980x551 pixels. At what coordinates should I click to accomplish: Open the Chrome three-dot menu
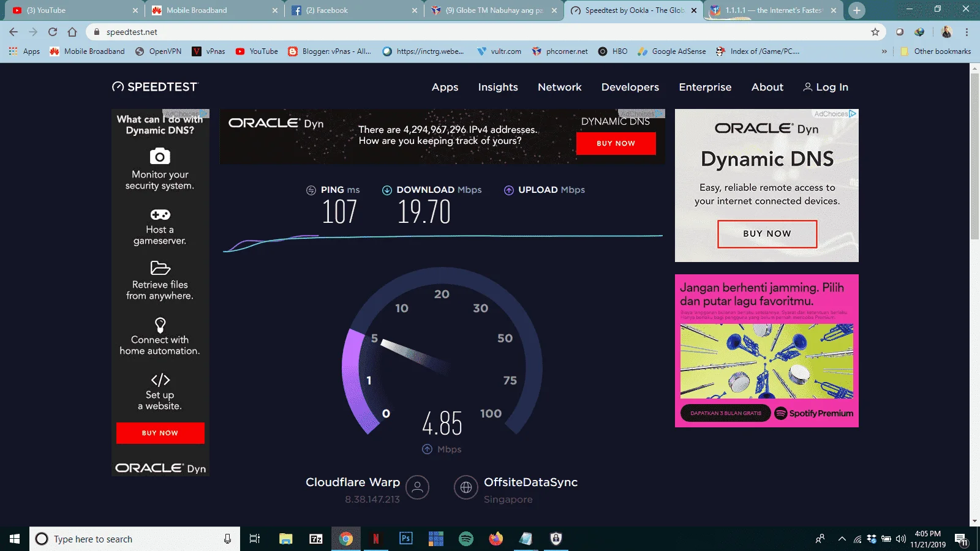pyautogui.click(x=967, y=32)
